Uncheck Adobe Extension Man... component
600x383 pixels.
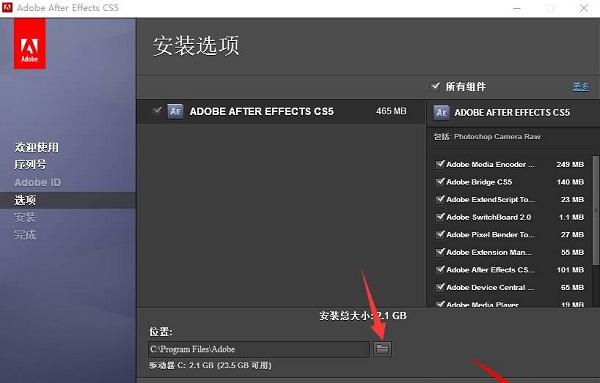(440, 252)
